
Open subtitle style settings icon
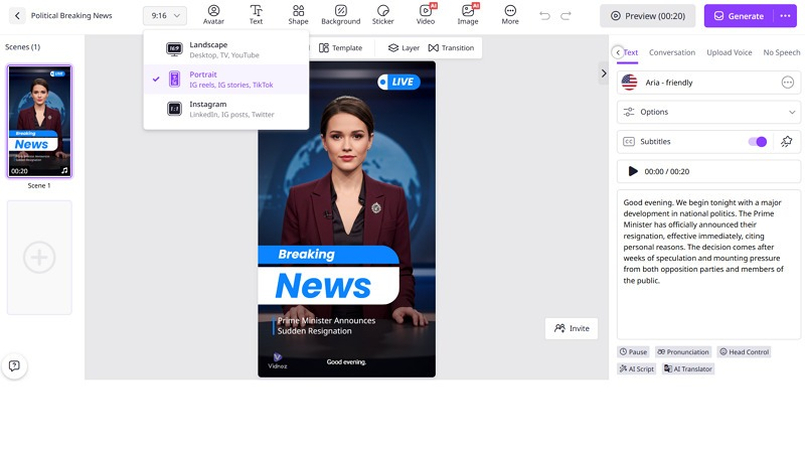point(787,142)
